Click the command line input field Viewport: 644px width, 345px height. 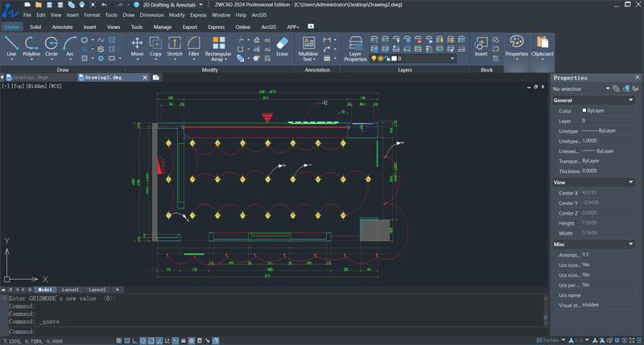pyautogui.click(x=275, y=331)
